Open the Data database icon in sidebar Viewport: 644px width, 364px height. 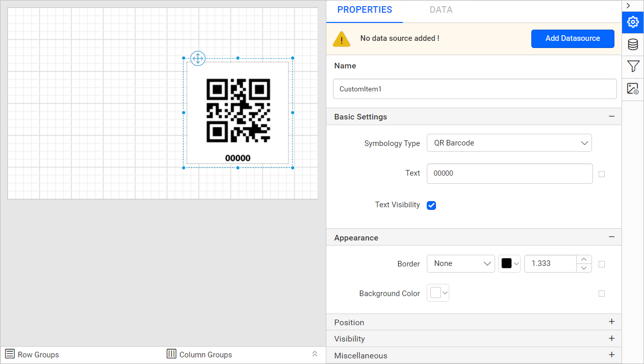tap(633, 44)
